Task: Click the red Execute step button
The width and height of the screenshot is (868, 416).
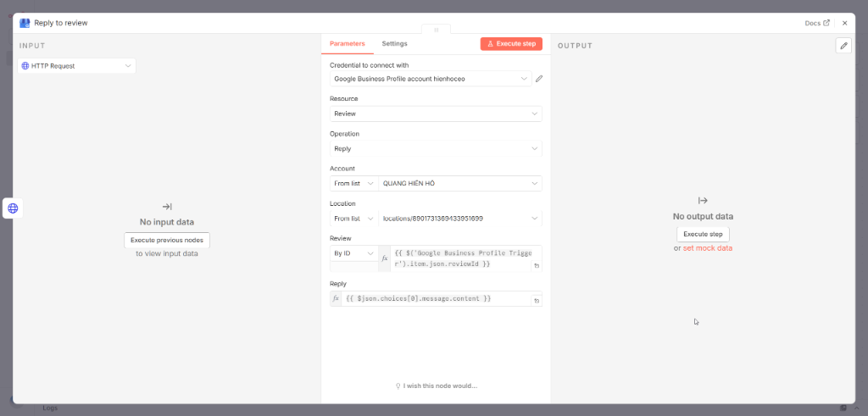Action: coord(511,44)
